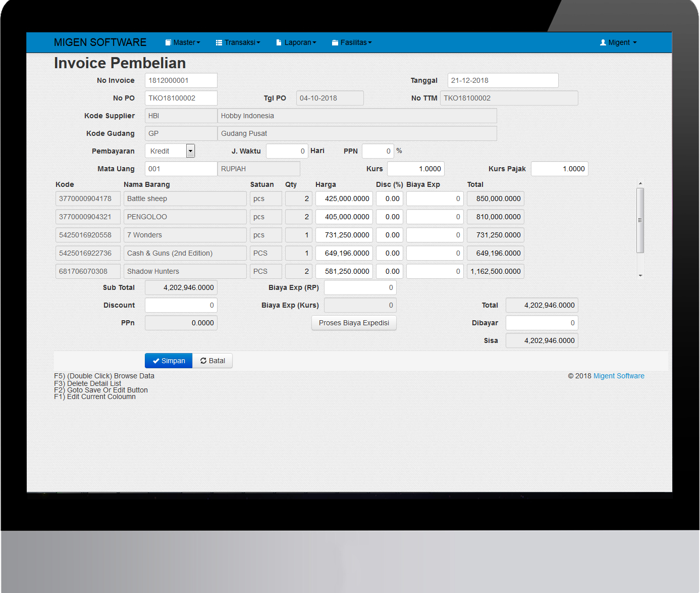Click the Kurs input field
Viewport: 700px width, 593px height.
(x=416, y=169)
